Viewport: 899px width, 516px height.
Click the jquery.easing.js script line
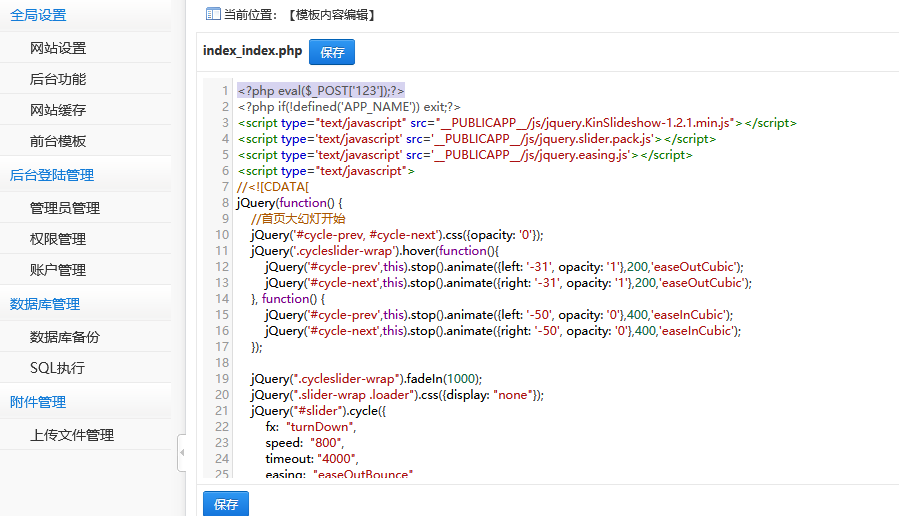pos(465,155)
